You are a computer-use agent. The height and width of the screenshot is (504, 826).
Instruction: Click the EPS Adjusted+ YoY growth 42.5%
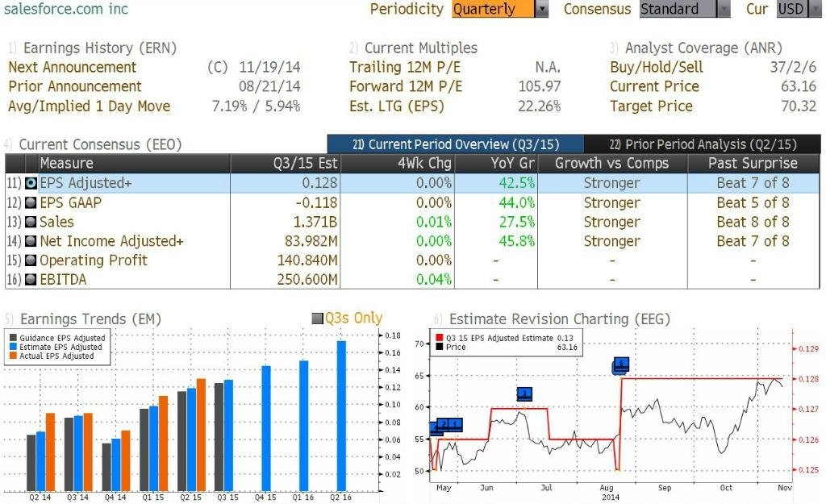[517, 183]
